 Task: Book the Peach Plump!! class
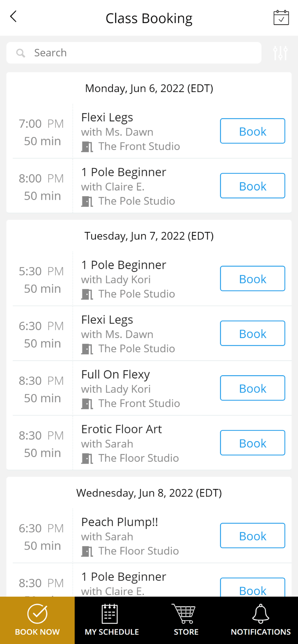[x=253, y=535]
